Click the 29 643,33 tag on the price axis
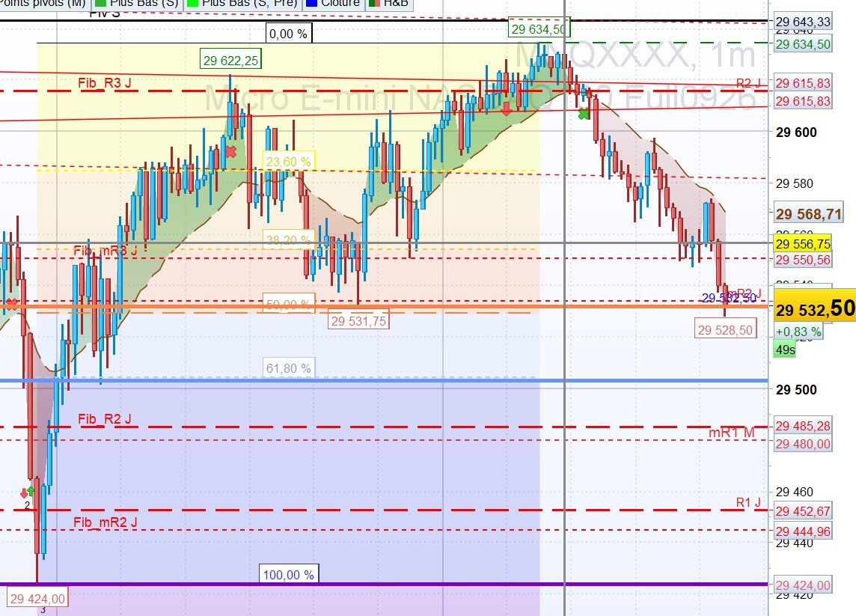This screenshot has width=856, height=616. tap(802, 22)
